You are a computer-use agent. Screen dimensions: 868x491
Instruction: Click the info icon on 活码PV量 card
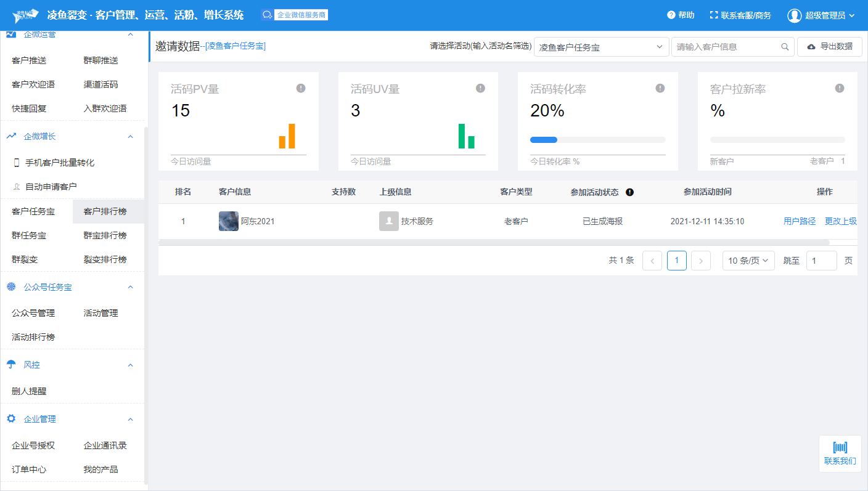coord(301,88)
